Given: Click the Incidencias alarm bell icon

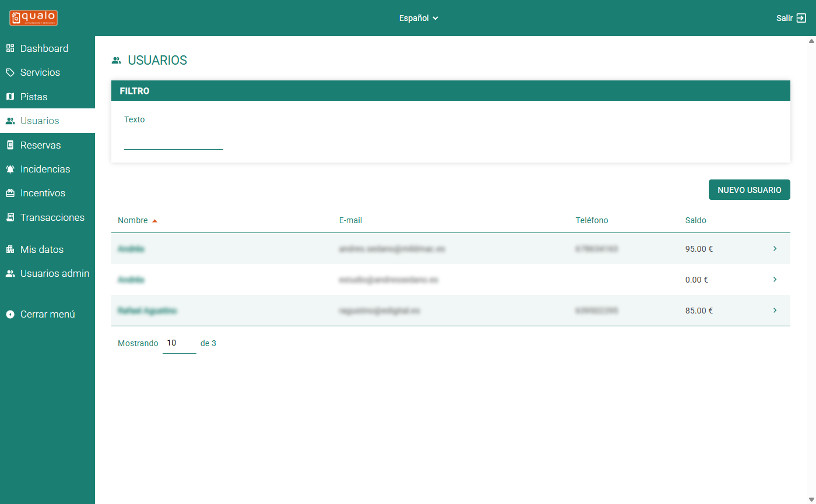Looking at the screenshot, I should [10, 169].
